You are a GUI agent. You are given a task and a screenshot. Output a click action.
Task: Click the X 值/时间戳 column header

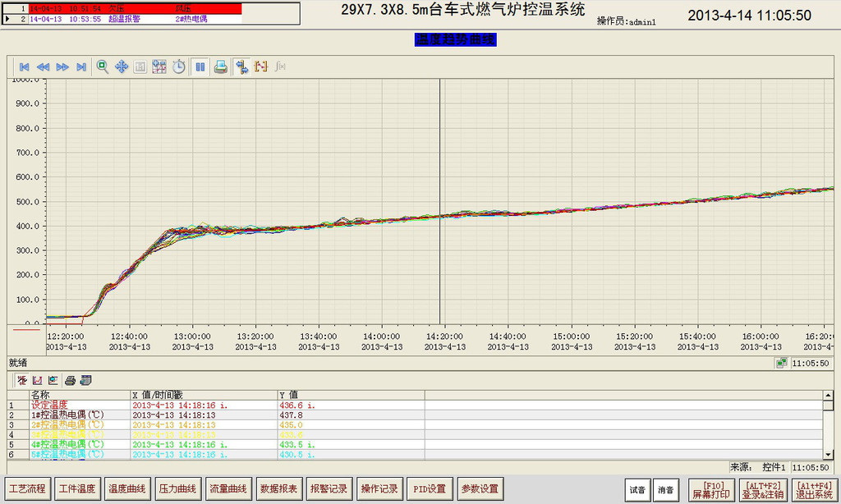[x=204, y=395]
